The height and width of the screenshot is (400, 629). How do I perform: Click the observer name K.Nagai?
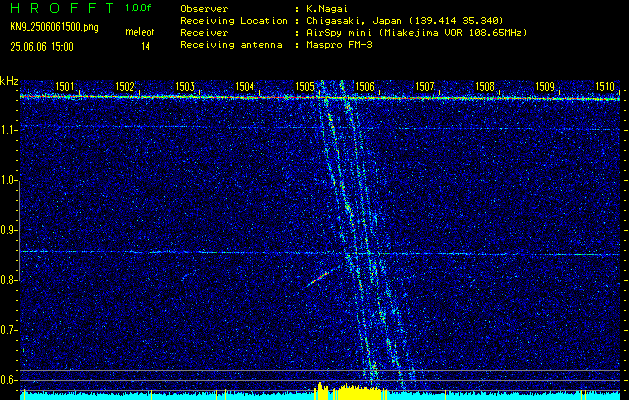[x=327, y=9]
